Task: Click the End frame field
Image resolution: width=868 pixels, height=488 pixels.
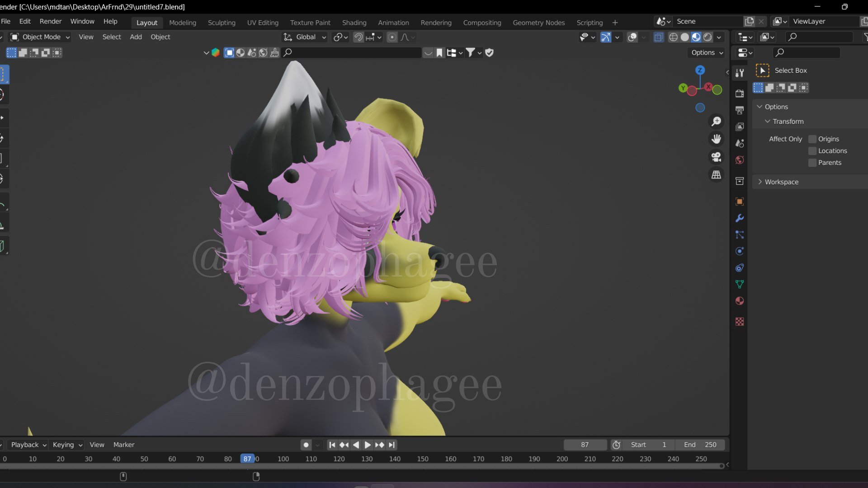Action: click(x=700, y=445)
